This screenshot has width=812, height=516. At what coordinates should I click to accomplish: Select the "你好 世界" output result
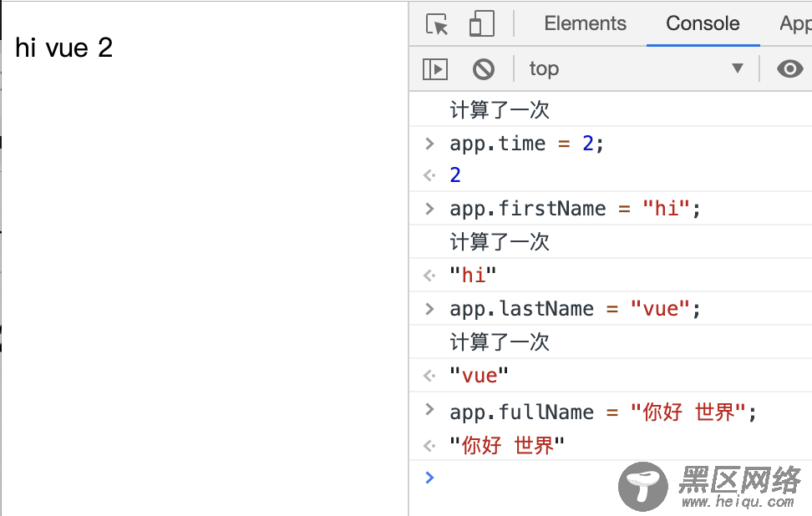point(507,445)
